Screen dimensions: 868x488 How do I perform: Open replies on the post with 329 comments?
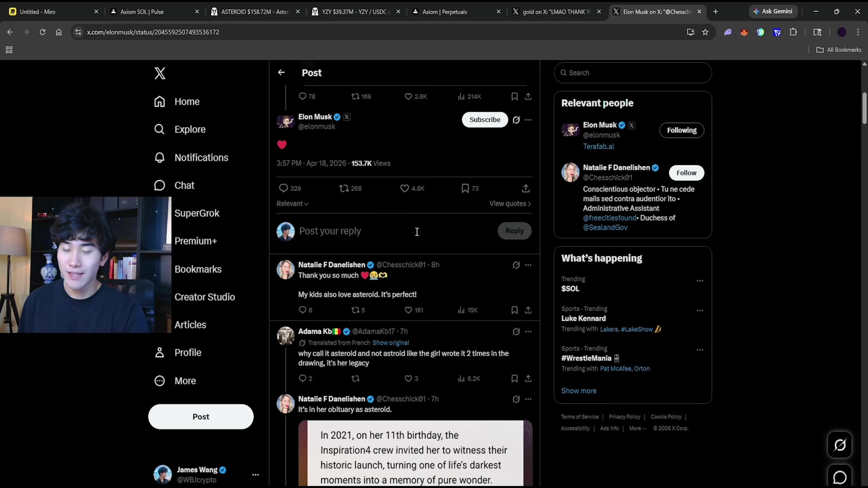click(x=283, y=188)
